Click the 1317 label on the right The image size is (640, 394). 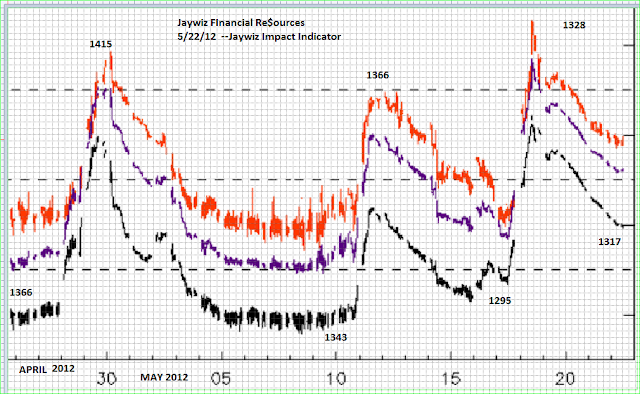(x=609, y=242)
